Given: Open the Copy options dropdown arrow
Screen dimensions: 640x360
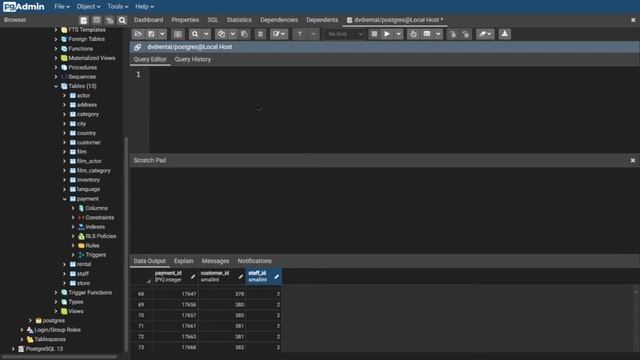Looking at the screenshot, I should pos(232,34).
